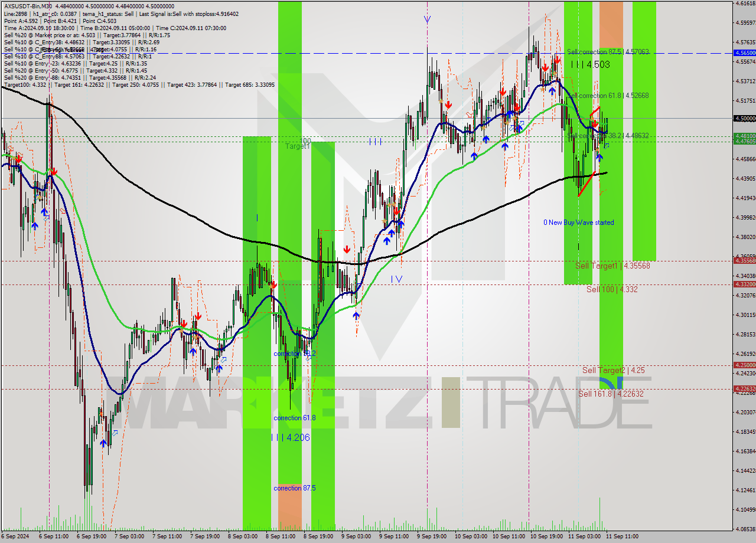This screenshot has height=543, width=756.
Task: Click the '11 Sep 11:00' time axis label
Action: tap(621, 537)
